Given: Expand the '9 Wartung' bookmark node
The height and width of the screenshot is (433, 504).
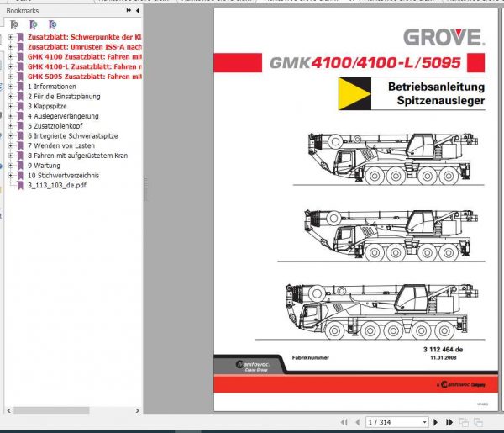Looking at the screenshot, I should pos(11,166).
